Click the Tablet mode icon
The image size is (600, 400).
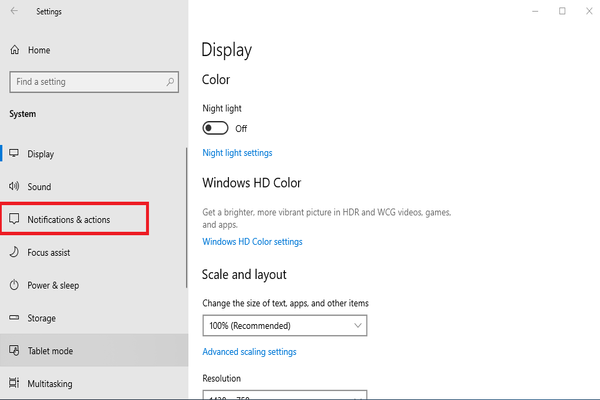tap(14, 350)
